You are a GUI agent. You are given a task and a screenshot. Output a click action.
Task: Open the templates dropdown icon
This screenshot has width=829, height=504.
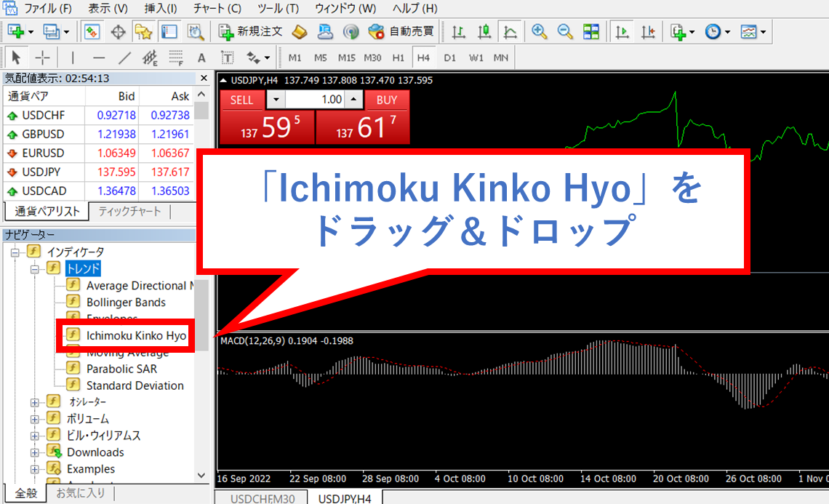tap(753, 32)
